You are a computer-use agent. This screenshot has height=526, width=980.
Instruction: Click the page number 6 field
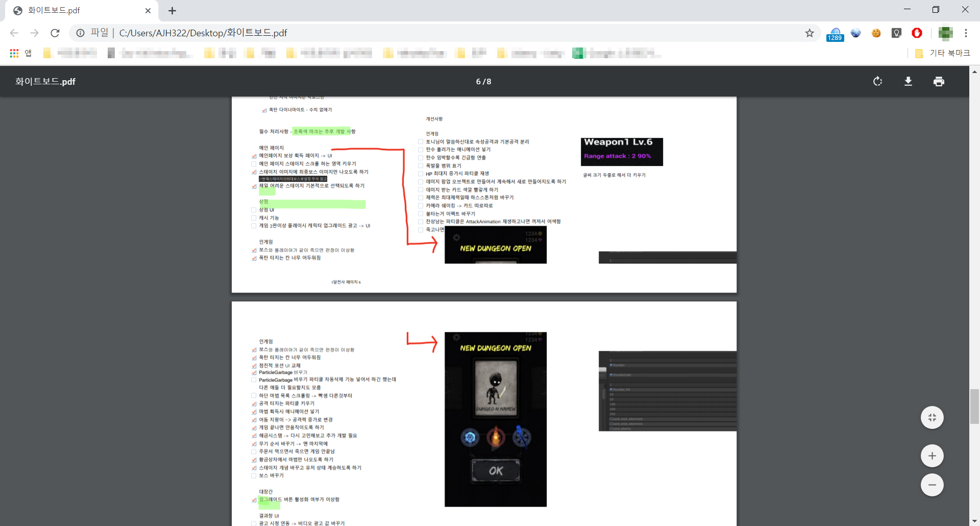479,82
